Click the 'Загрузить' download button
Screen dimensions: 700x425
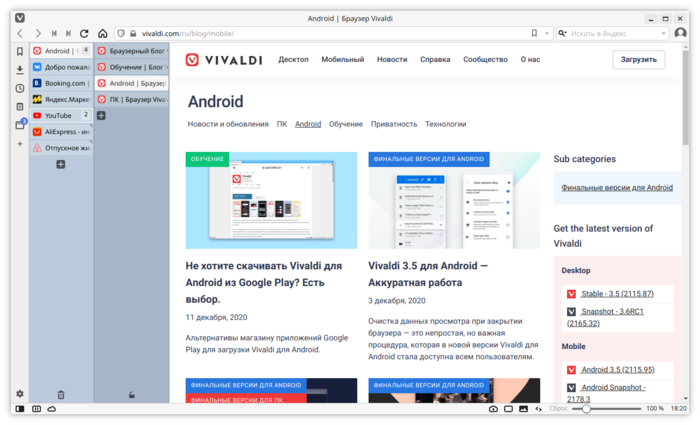point(638,60)
